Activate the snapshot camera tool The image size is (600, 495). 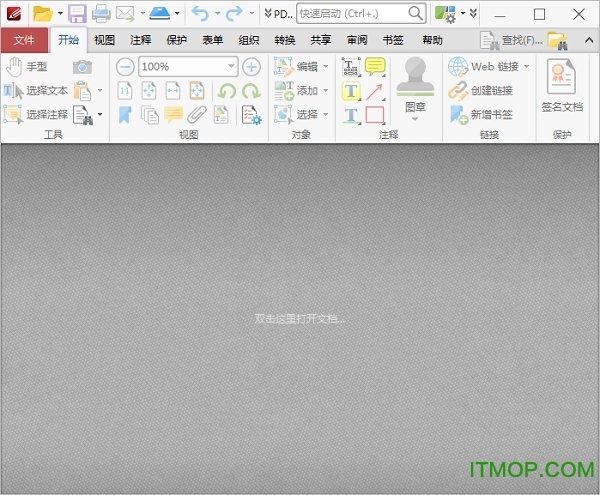pyautogui.click(x=82, y=67)
